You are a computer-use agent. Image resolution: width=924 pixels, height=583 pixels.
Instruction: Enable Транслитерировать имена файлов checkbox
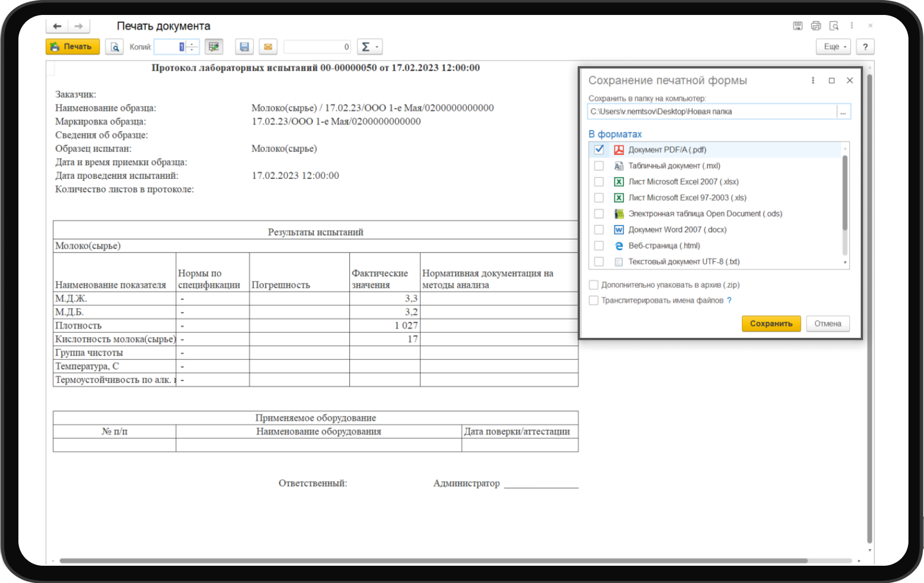click(x=594, y=300)
